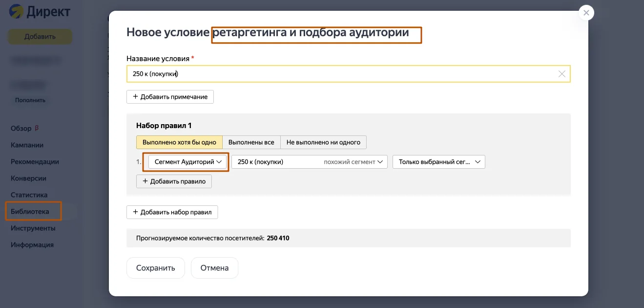Open 'Сегмент Аудиторий' dropdown

coord(188,162)
